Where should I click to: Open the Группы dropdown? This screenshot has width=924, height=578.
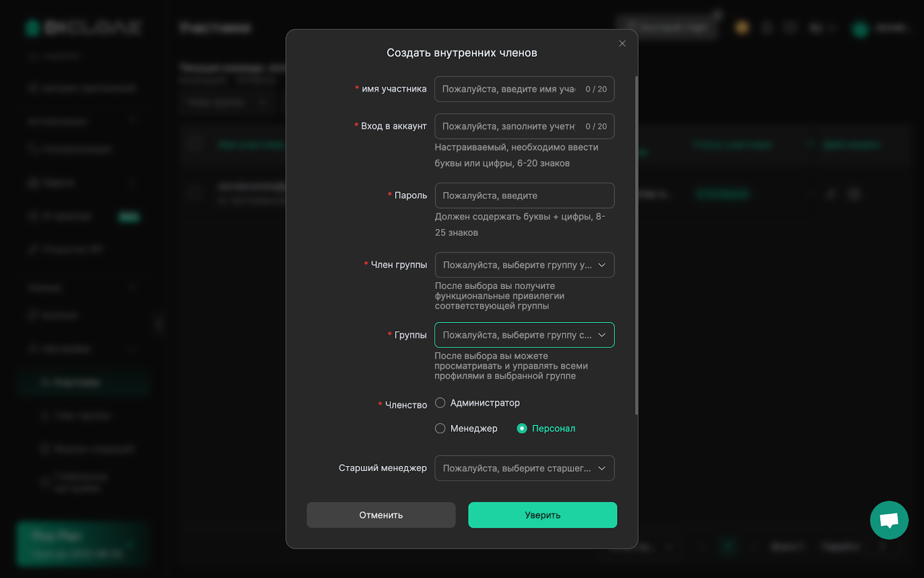tap(524, 335)
